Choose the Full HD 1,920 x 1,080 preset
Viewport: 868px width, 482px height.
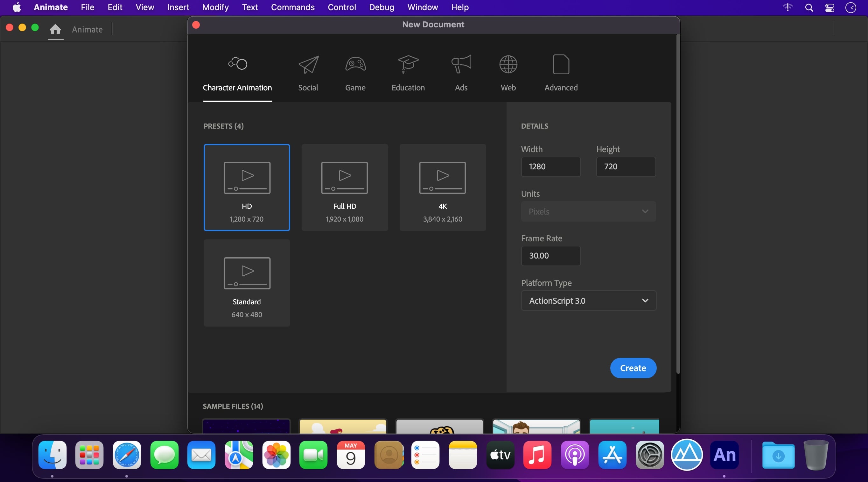pyautogui.click(x=344, y=188)
